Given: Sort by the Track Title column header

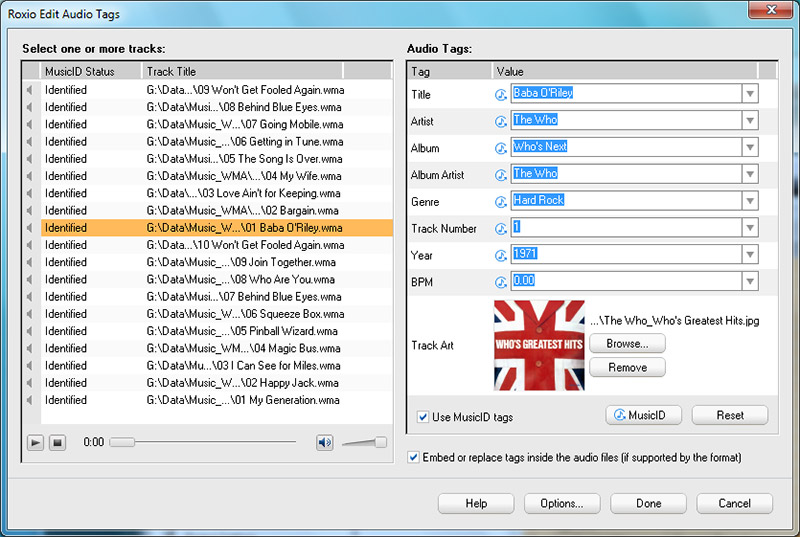Looking at the screenshot, I should [x=242, y=71].
